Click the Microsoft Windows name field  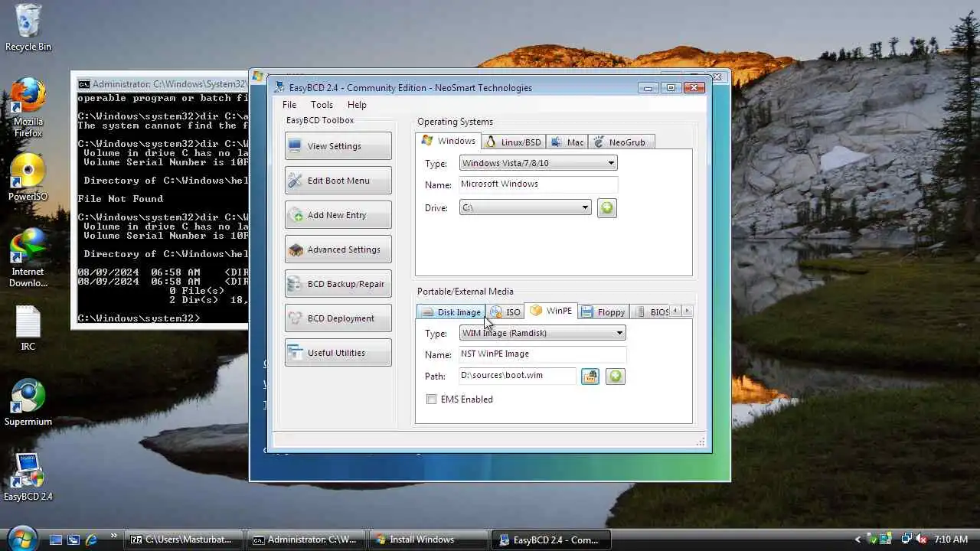pos(538,184)
